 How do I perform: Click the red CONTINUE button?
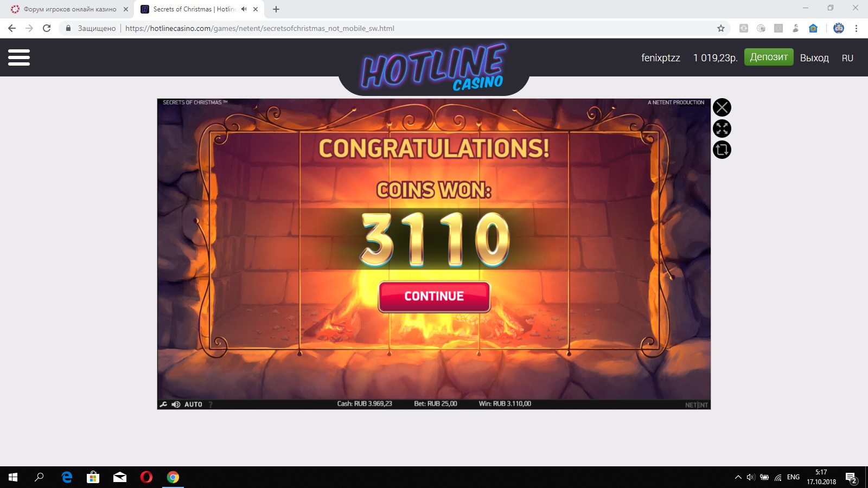click(x=434, y=297)
